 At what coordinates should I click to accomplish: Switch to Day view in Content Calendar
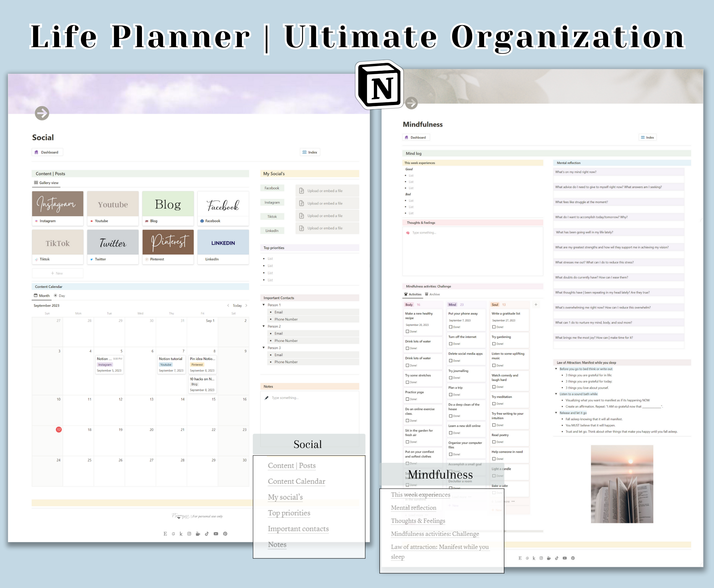[59, 296]
